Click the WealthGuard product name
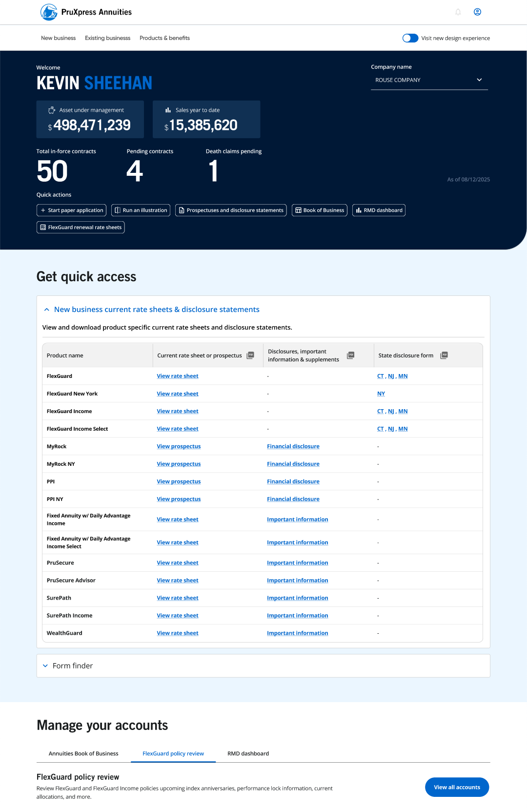The image size is (527, 812). pos(64,633)
